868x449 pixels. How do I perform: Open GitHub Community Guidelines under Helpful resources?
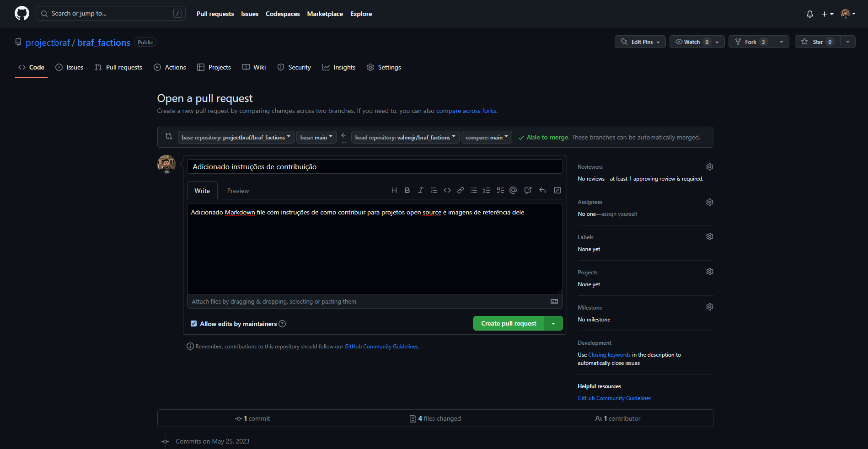click(615, 398)
